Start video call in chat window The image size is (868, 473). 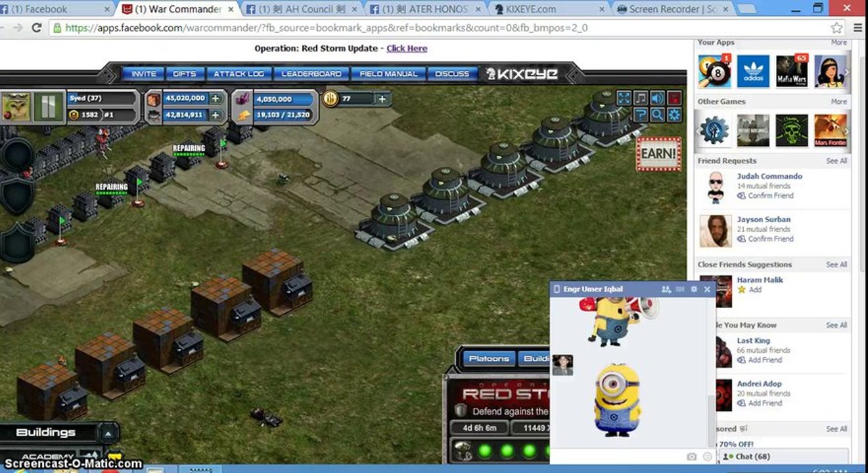click(x=680, y=289)
